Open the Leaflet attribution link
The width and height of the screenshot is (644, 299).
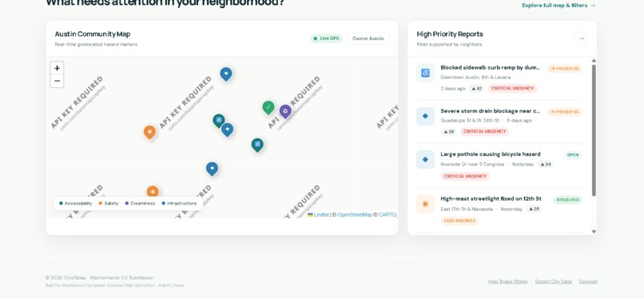click(318, 215)
